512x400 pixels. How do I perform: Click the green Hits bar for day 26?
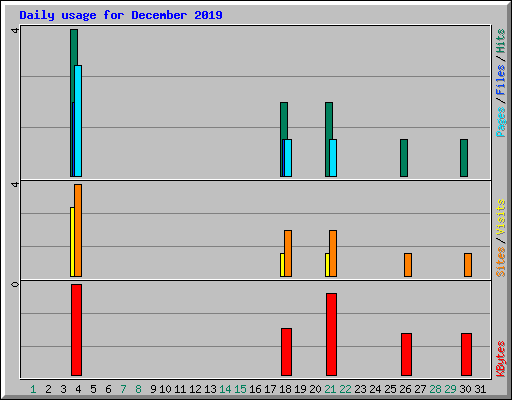(404, 158)
